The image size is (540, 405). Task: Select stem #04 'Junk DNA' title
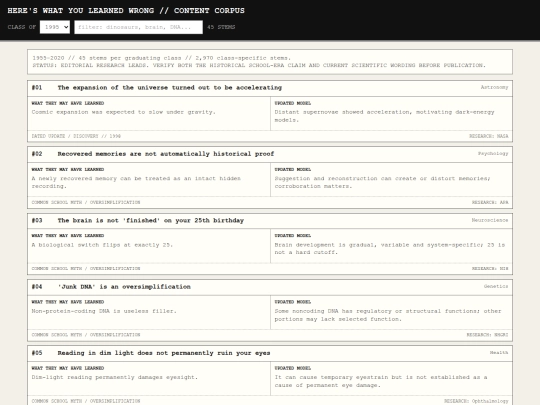(x=124, y=287)
